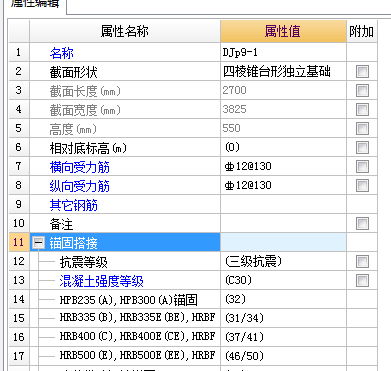Screen dimensions: 391x371
Task: Tick the 抗震等级 row checkbox
Action: click(x=362, y=261)
